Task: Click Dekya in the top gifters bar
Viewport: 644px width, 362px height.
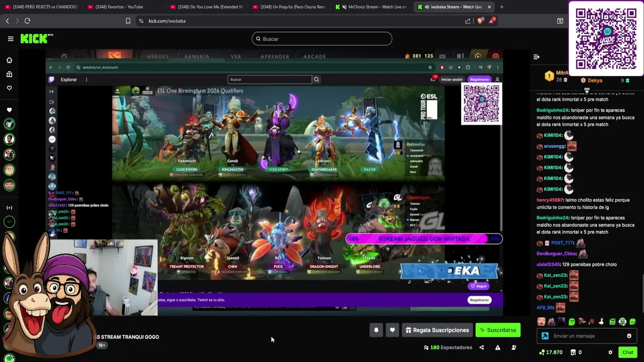Action: (x=595, y=80)
